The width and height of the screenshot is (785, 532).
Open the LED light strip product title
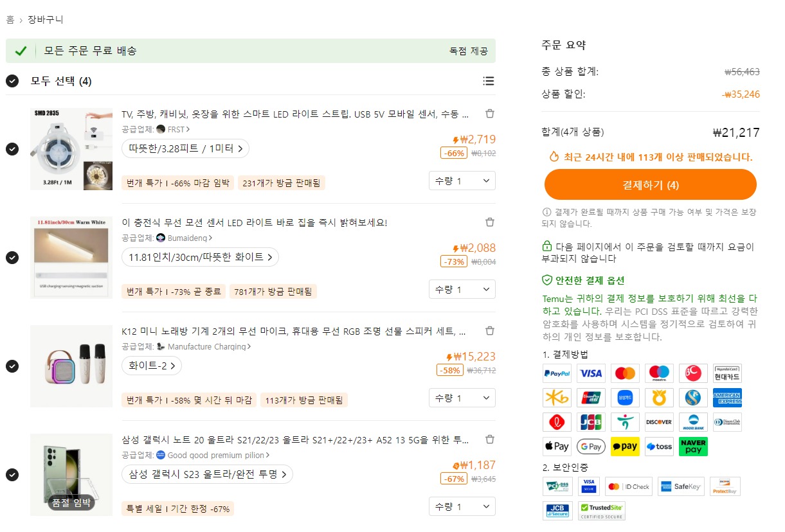(x=295, y=114)
